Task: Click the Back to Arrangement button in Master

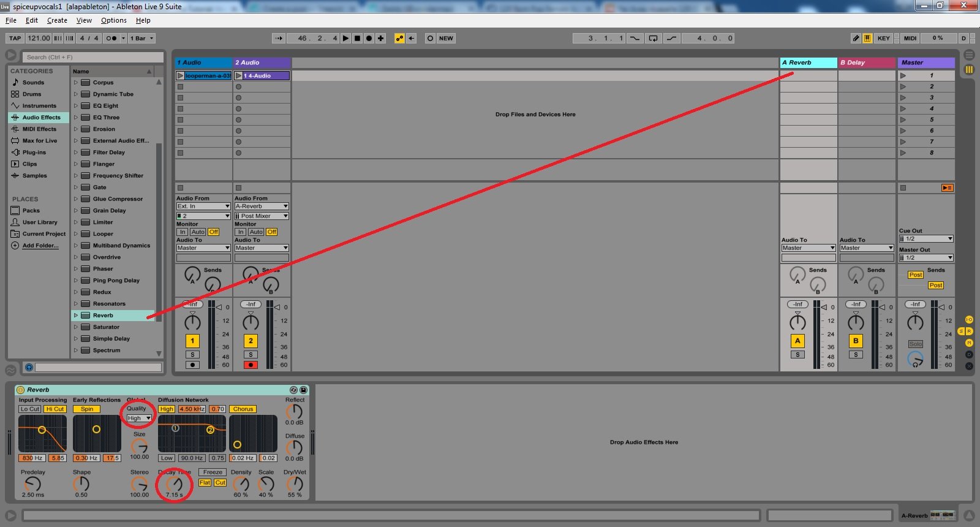Action: (948, 188)
